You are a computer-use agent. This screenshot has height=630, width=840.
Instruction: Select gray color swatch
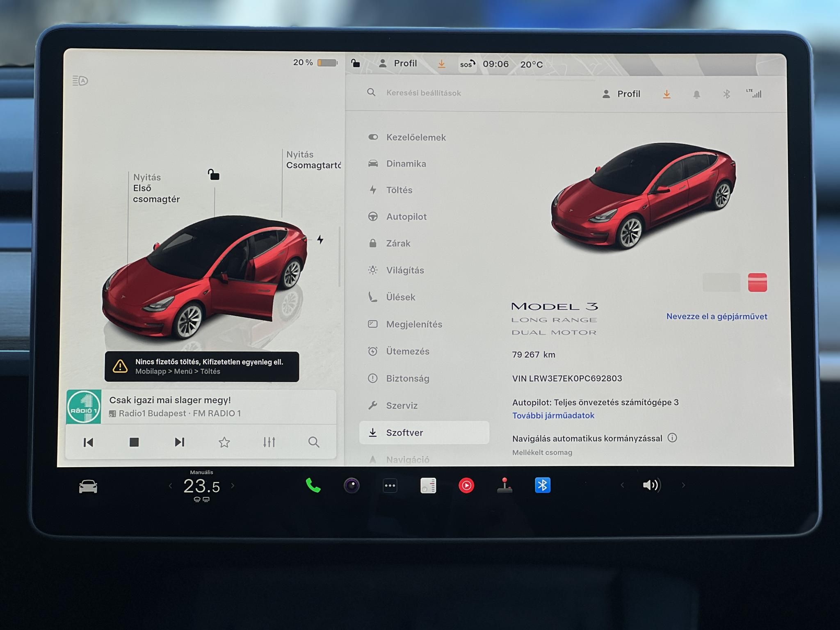click(x=721, y=283)
